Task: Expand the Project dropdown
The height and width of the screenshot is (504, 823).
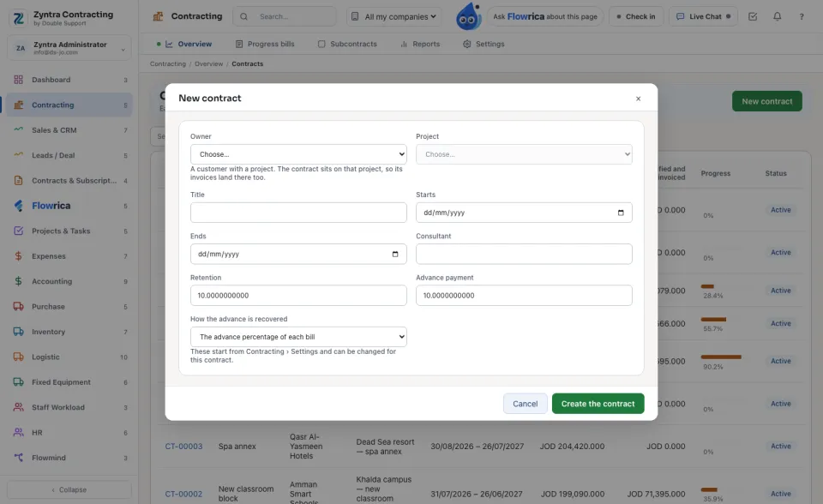Action: (524, 154)
